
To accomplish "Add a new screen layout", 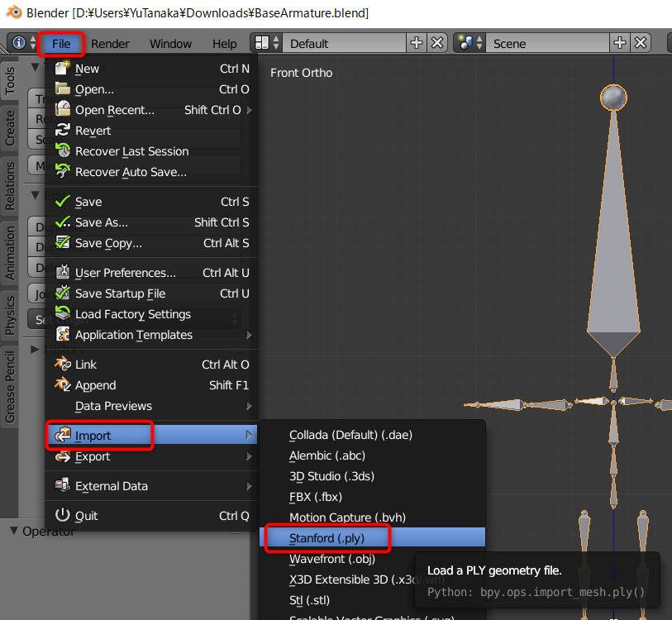I will (416, 43).
